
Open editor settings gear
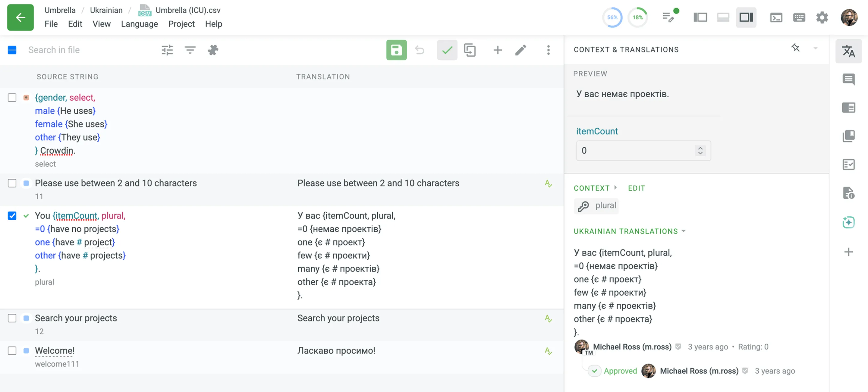pos(822,17)
